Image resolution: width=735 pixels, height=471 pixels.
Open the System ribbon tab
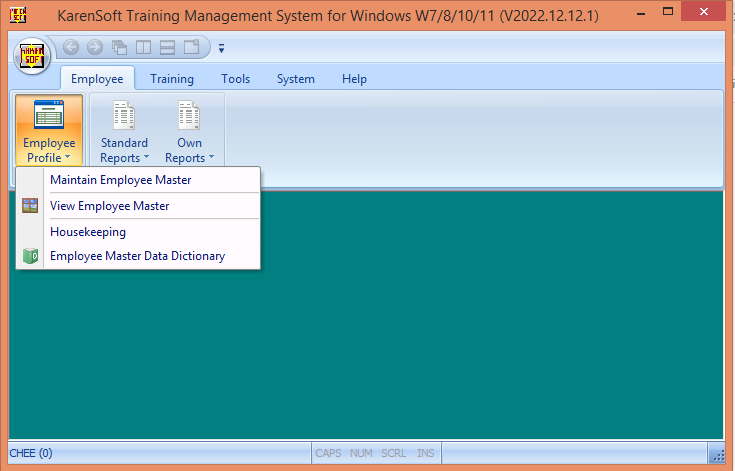[295, 79]
